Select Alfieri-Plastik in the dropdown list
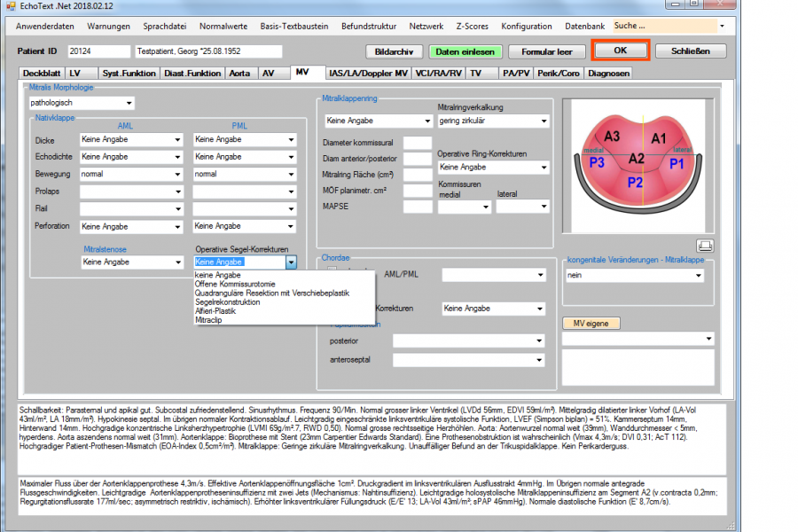This screenshot has height=532, width=798. click(215, 311)
